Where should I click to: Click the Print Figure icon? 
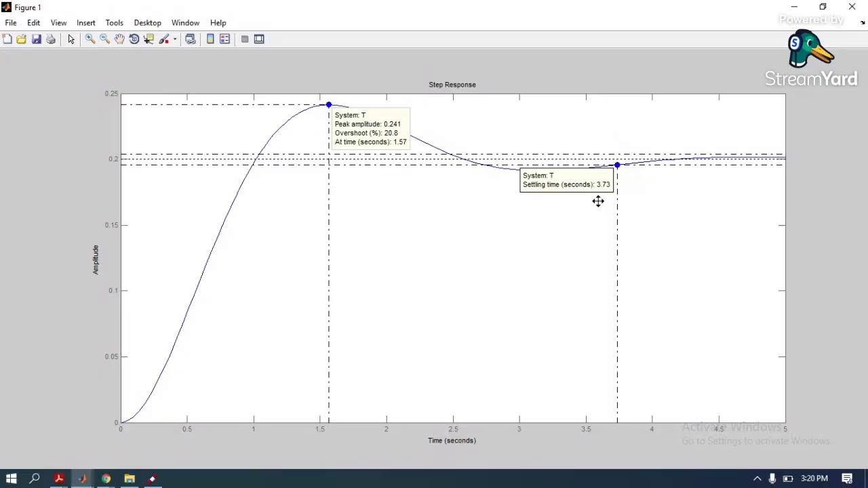(51, 39)
